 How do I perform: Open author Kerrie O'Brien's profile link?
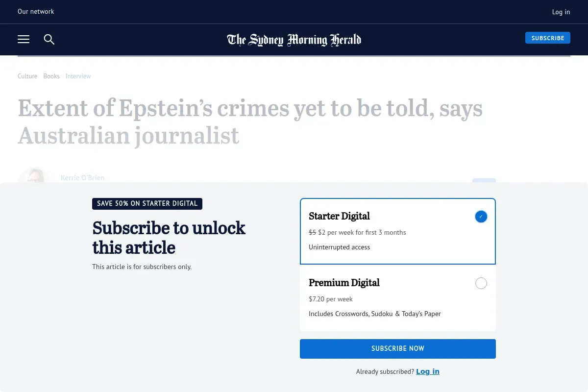[82, 177]
